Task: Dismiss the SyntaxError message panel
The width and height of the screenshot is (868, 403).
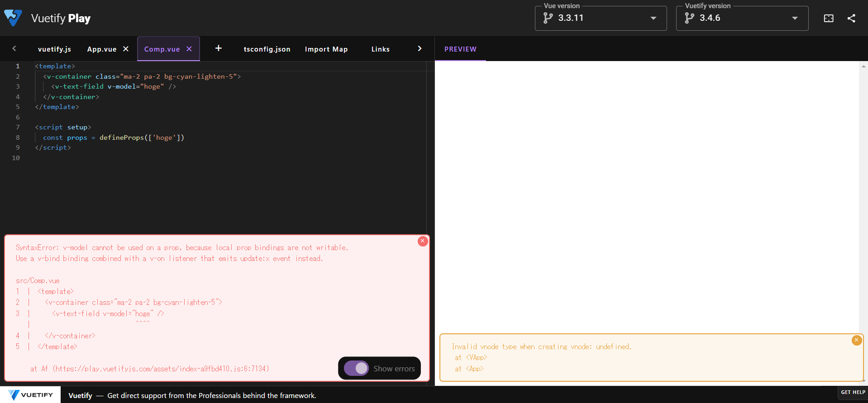Action: [423, 241]
